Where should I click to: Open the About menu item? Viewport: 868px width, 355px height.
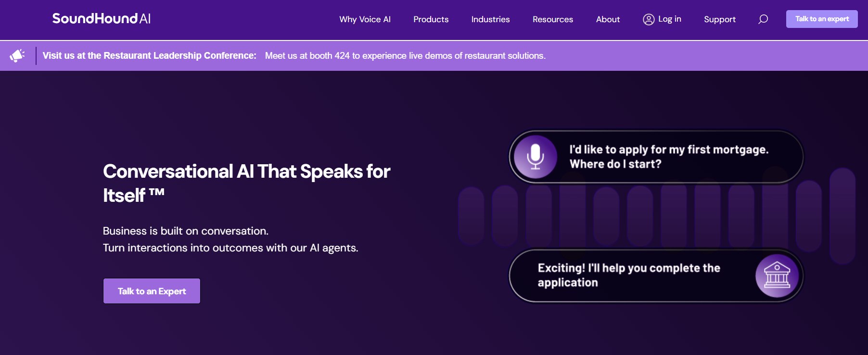pyautogui.click(x=608, y=19)
